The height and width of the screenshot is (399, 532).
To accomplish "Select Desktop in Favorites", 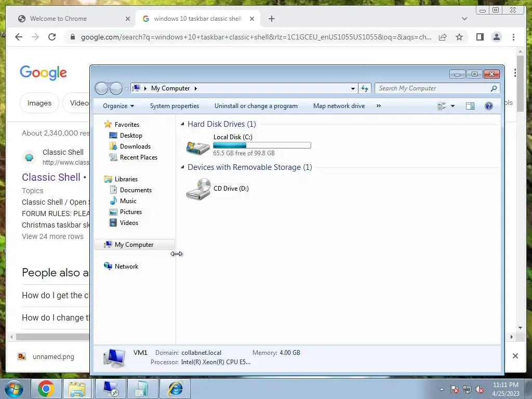I will (x=126, y=136).
